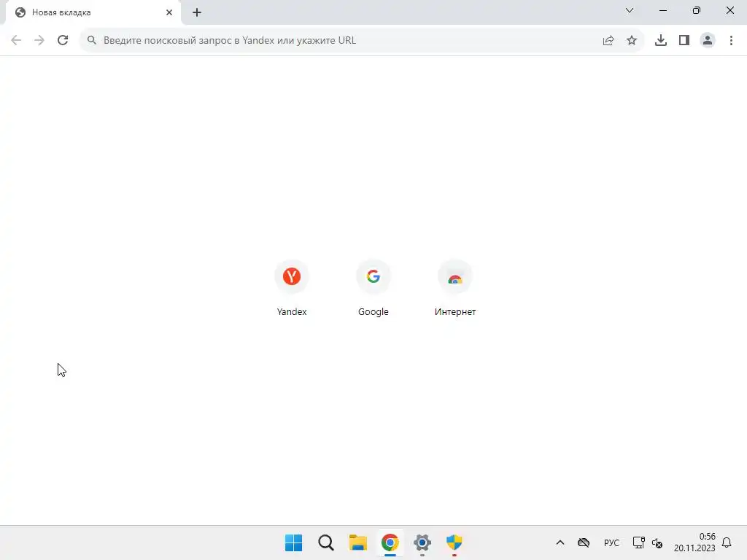Select the Новая вкладка tab
This screenshot has width=747, height=560.
(x=93, y=12)
